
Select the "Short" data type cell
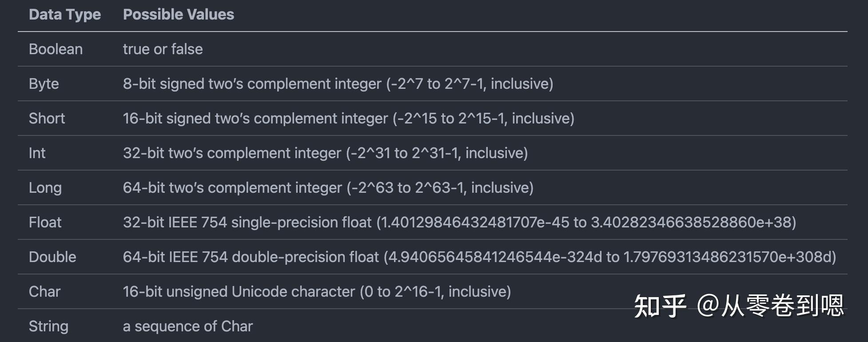click(x=47, y=119)
